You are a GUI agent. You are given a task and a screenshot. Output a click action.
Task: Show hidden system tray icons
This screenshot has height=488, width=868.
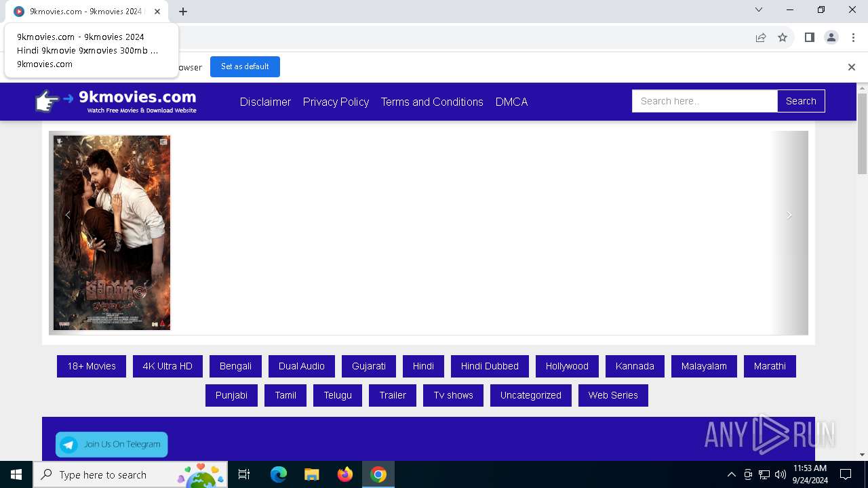click(731, 474)
